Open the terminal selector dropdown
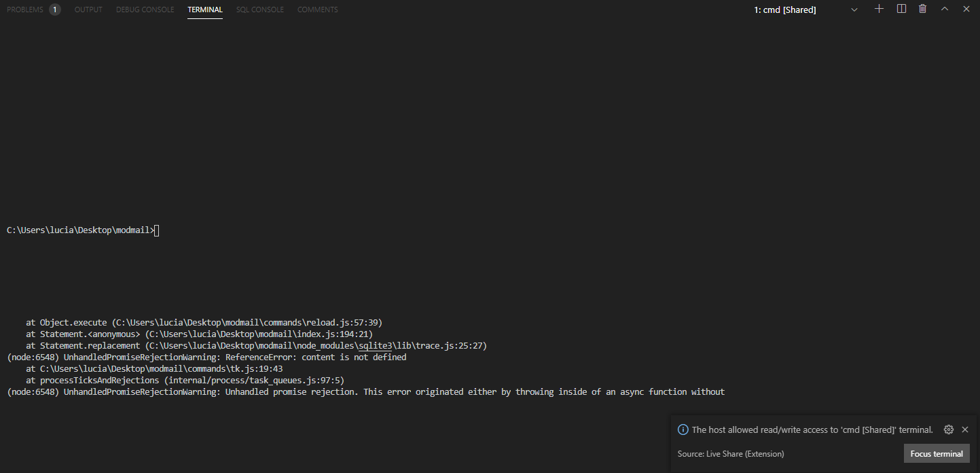980x473 pixels. [x=854, y=10]
